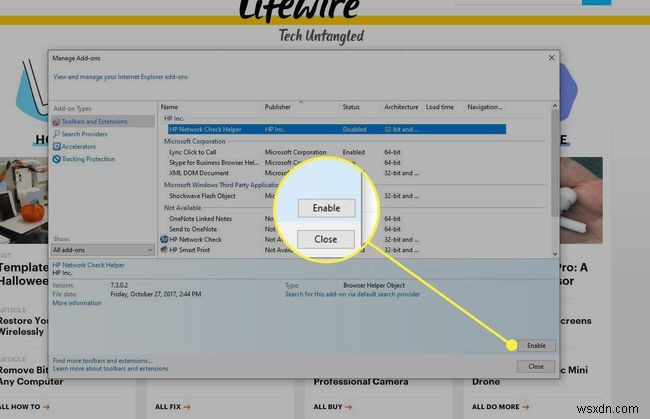Select the XML DOM Document row
Screen dimensions: 650x419
(x=337, y=173)
